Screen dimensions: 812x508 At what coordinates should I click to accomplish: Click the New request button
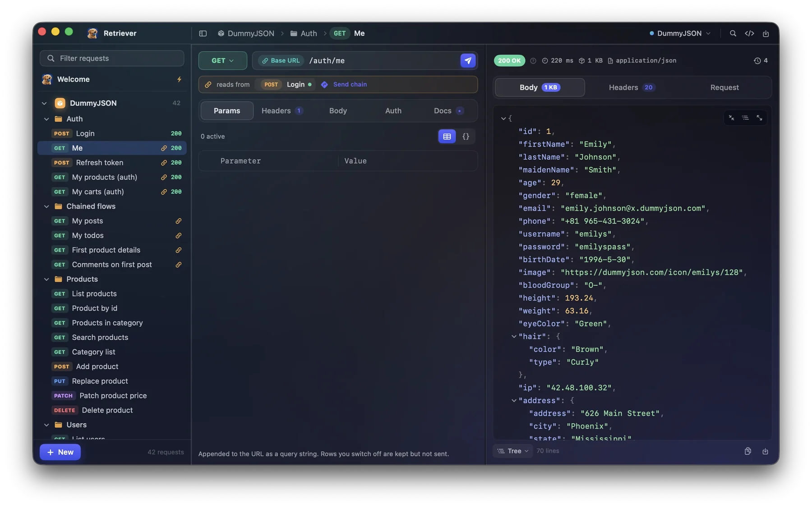click(60, 452)
